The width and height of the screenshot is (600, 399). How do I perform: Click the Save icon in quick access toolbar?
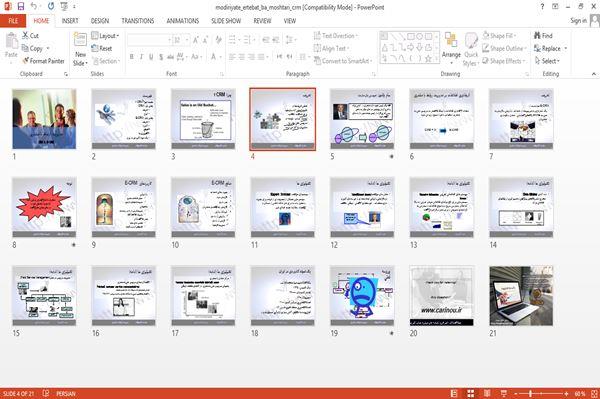click(x=21, y=6)
